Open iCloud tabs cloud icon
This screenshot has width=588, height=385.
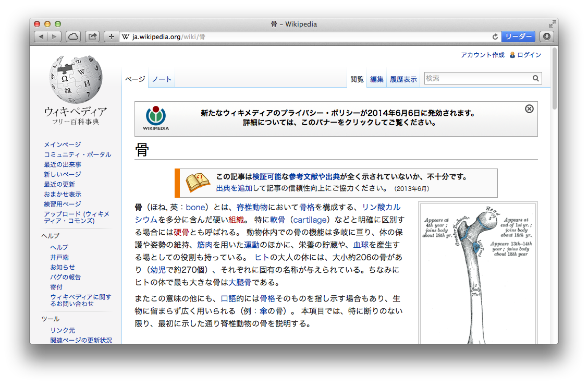point(73,37)
